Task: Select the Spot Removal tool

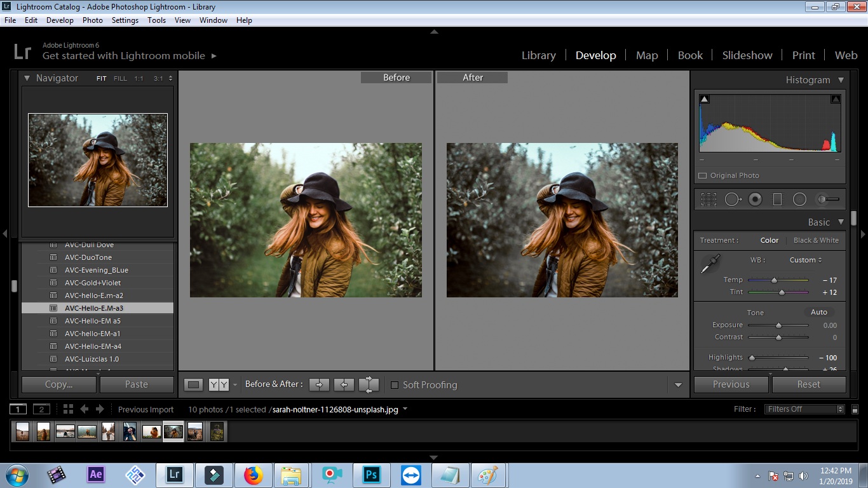Action: point(733,200)
